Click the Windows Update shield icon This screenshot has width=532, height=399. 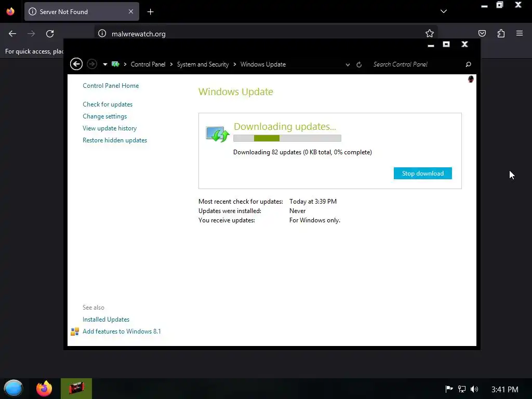click(218, 134)
